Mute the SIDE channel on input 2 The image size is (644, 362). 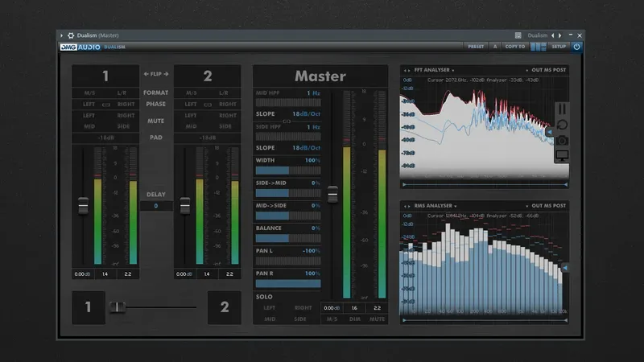pyautogui.click(x=225, y=126)
